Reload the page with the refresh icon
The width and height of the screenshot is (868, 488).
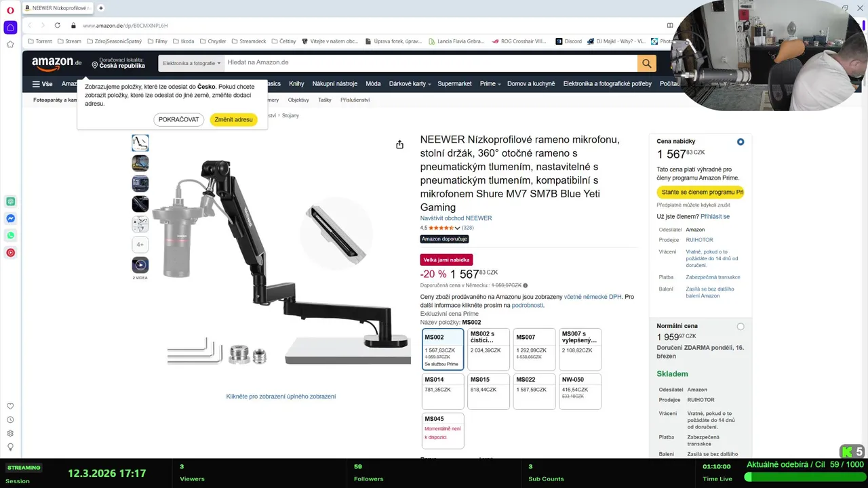point(57,25)
